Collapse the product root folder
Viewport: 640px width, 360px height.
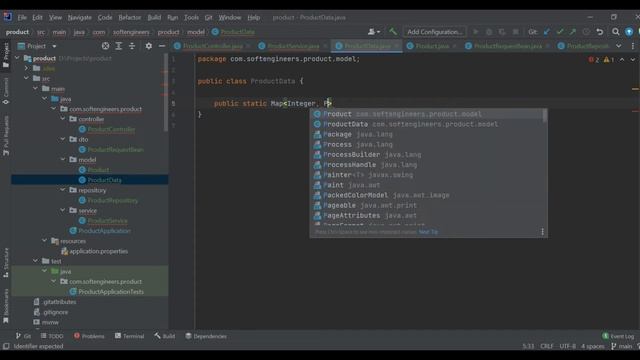(17, 58)
